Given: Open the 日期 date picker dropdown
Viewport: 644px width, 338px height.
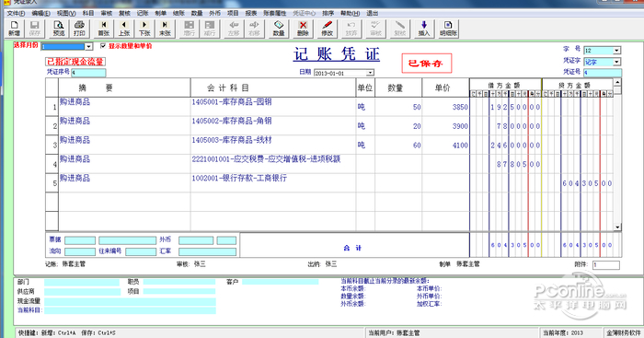Looking at the screenshot, I should click(370, 73).
